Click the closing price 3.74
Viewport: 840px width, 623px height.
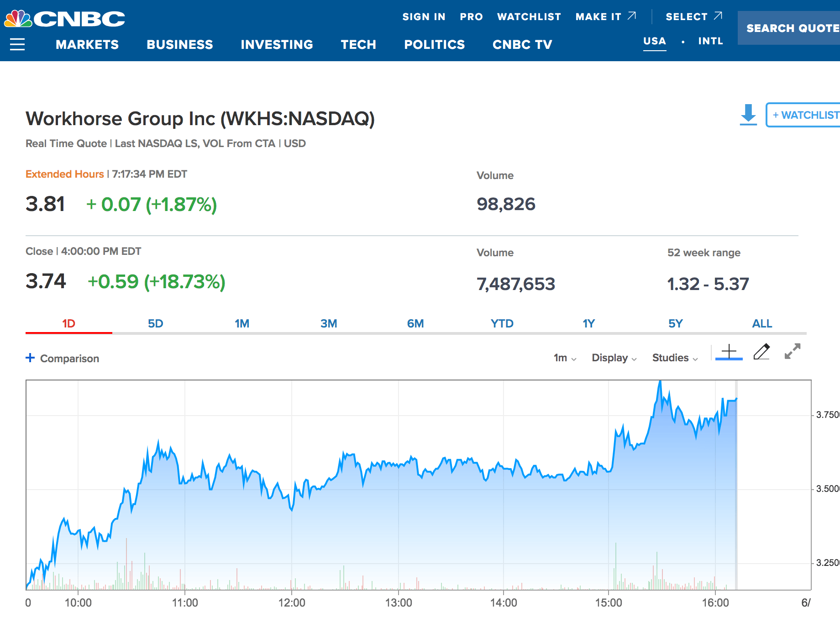pos(46,281)
